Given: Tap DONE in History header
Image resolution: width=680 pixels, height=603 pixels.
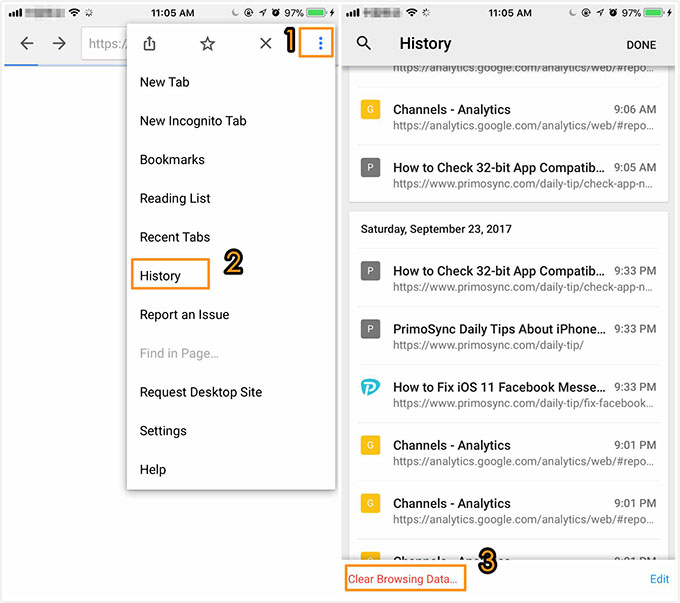Looking at the screenshot, I should (x=641, y=45).
